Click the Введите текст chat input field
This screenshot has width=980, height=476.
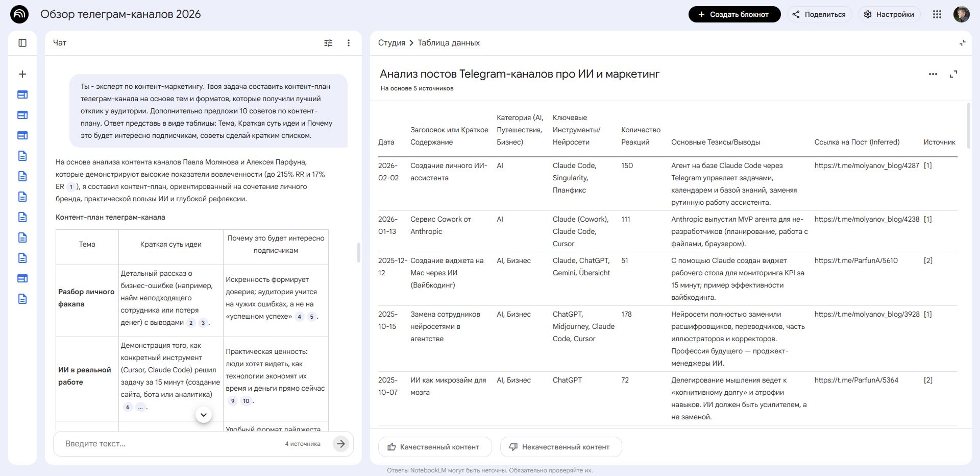(x=153, y=444)
